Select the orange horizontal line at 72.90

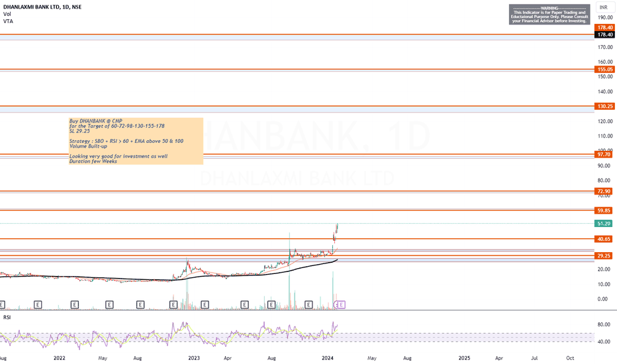(x=297, y=191)
